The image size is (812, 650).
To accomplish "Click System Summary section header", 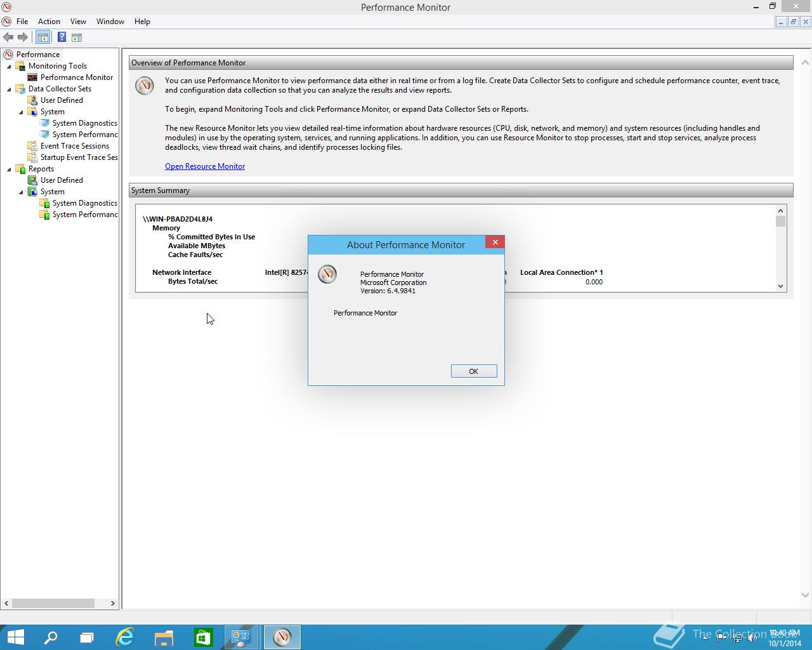I will [461, 190].
